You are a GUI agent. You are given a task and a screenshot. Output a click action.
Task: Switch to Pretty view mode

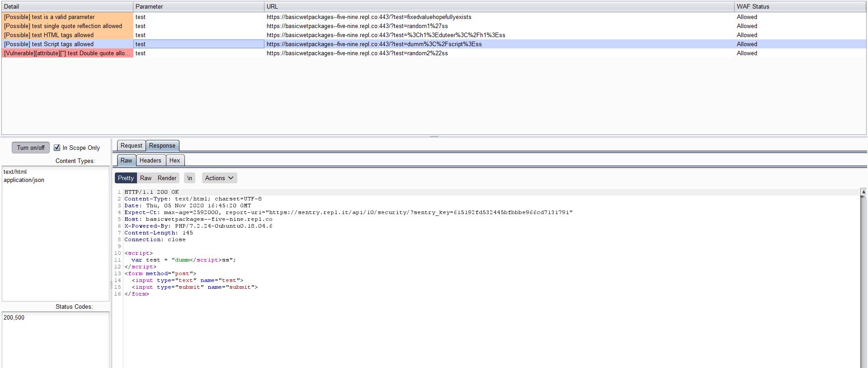pyautogui.click(x=126, y=178)
